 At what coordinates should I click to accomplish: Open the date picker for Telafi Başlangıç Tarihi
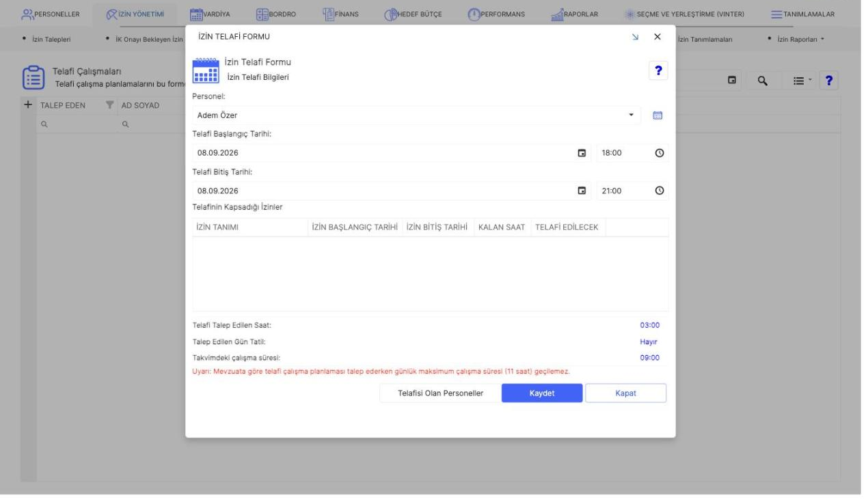point(582,153)
